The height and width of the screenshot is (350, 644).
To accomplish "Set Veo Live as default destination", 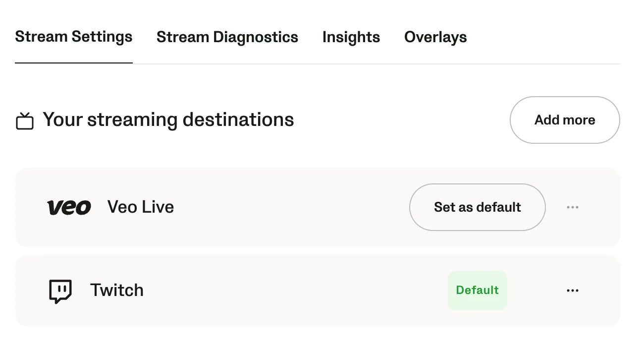I will click(x=477, y=207).
